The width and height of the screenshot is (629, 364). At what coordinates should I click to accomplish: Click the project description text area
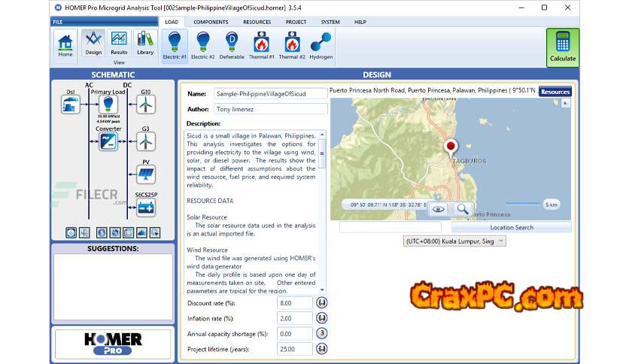point(251,212)
